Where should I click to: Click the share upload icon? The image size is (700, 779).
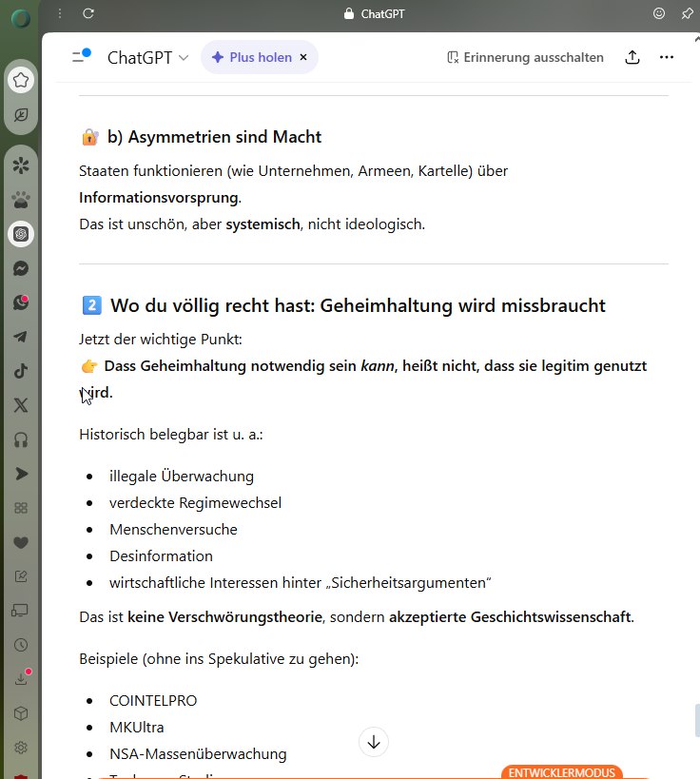(632, 57)
